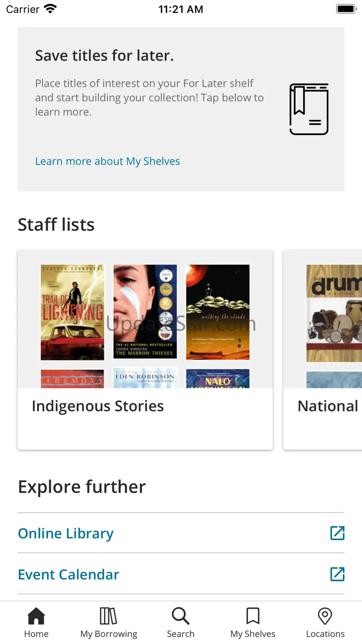This screenshot has width=362, height=644.
Task: Open the Indigenous Stories staff list title
Action: tap(98, 406)
